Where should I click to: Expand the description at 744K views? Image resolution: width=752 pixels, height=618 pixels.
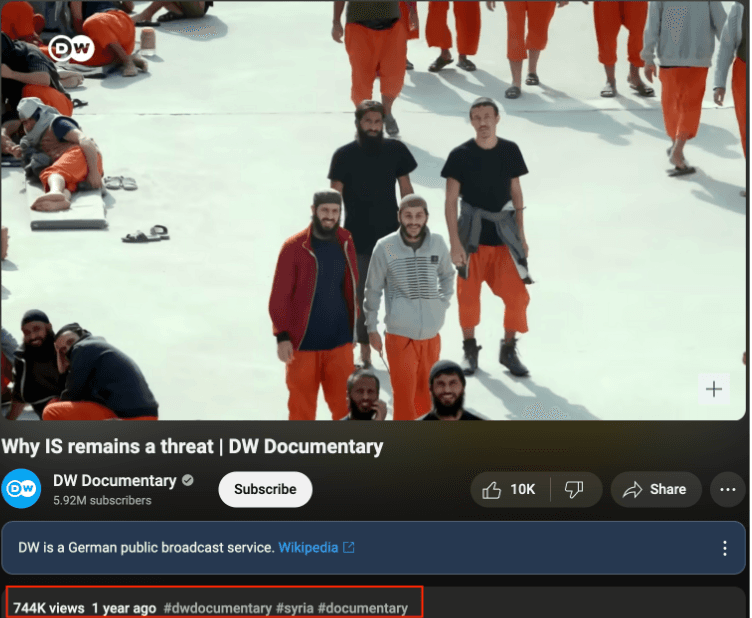pyautogui.click(x=48, y=608)
